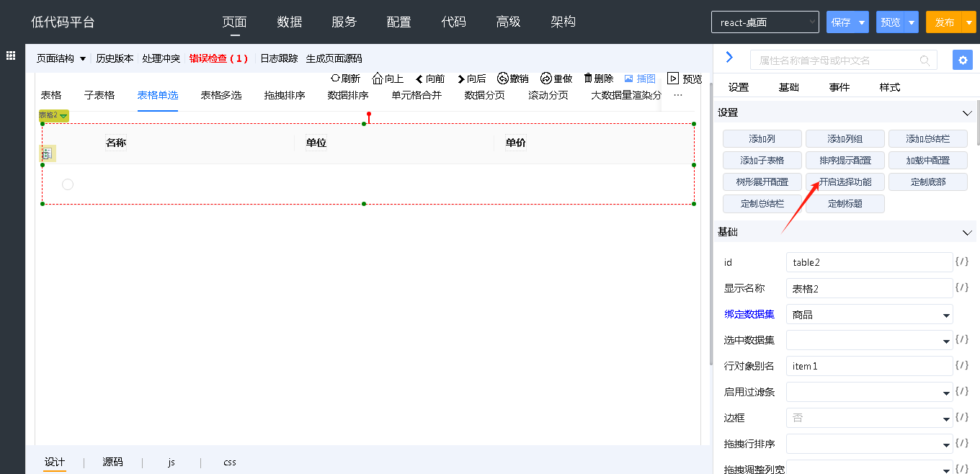Click the 预览 play button in design toolbar
Viewport: 980px width, 474px height.
[x=685, y=79]
